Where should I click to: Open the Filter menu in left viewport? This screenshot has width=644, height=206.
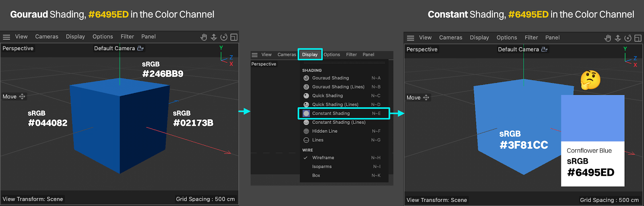pyautogui.click(x=127, y=37)
